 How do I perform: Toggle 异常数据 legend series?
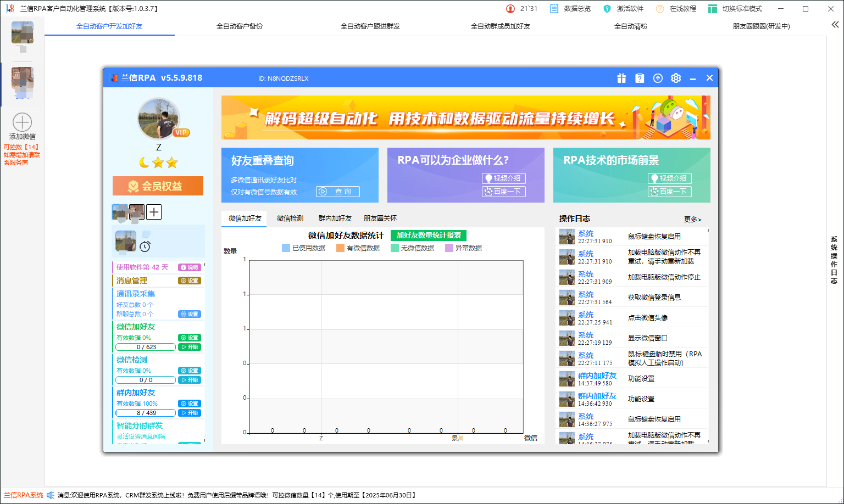click(463, 248)
